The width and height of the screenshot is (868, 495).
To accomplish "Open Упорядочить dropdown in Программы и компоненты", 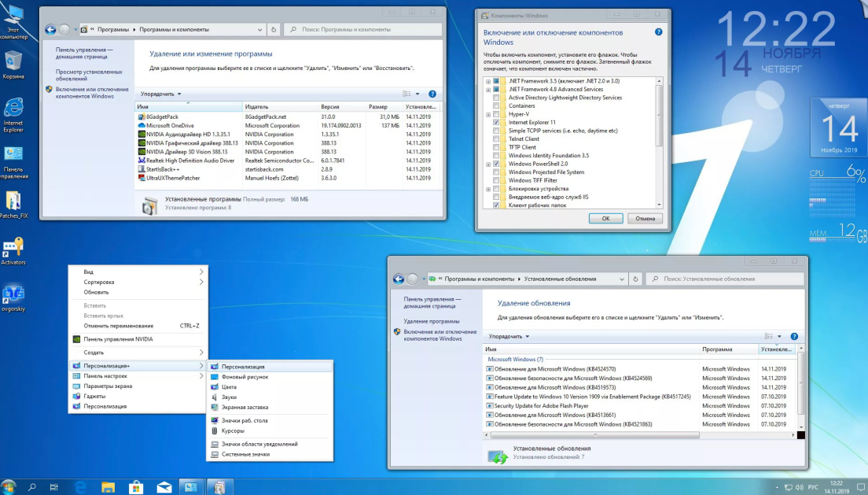I will click(x=160, y=94).
